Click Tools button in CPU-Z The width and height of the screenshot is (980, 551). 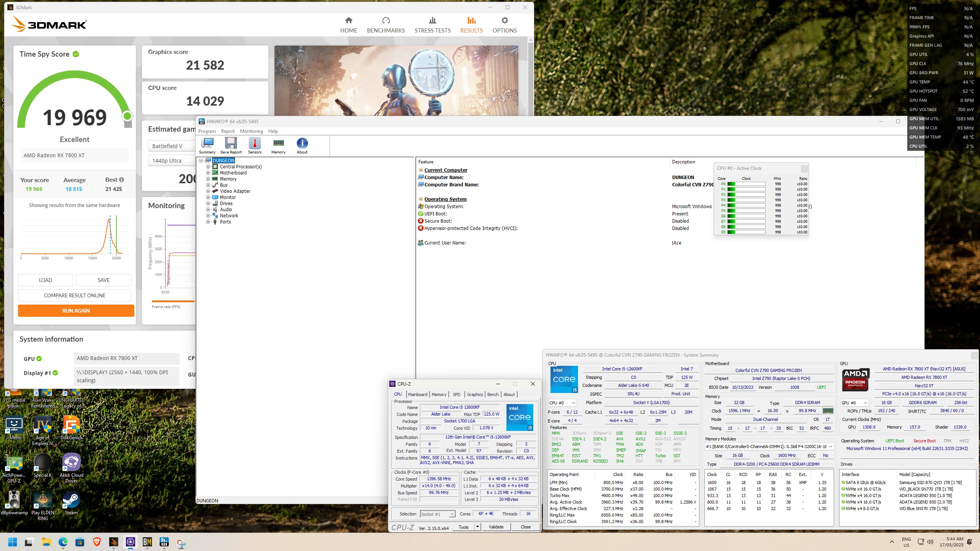pos(463,527)
